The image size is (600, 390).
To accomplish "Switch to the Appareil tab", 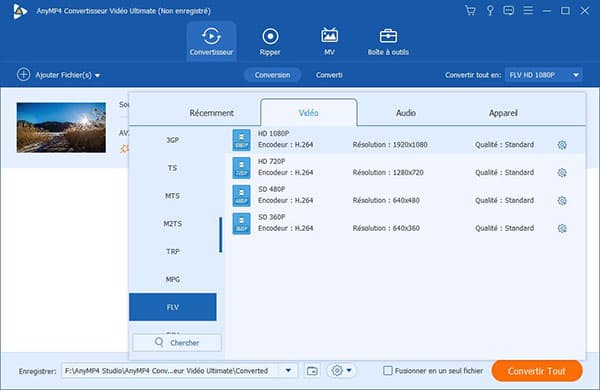I will pyautogui.click(x=503, y=113).
